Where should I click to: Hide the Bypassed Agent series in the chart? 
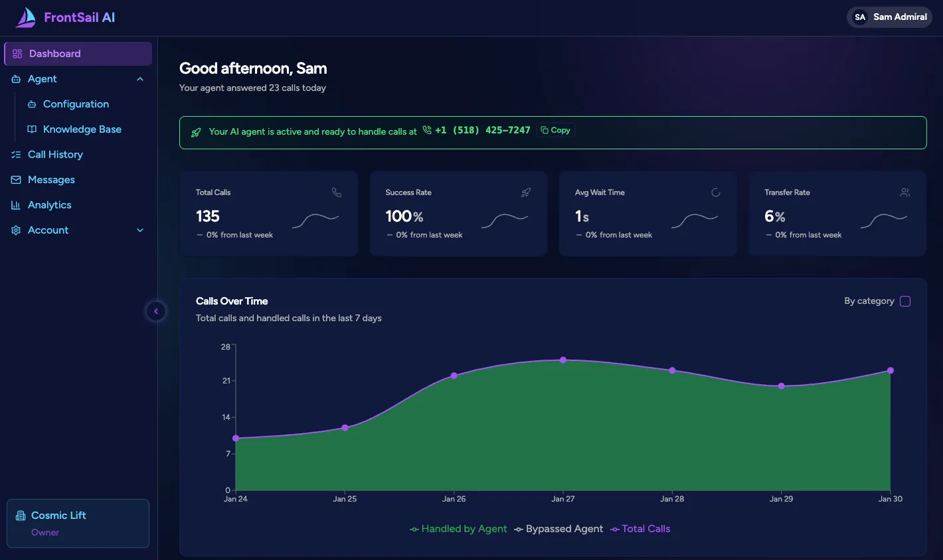coord(558,528)
